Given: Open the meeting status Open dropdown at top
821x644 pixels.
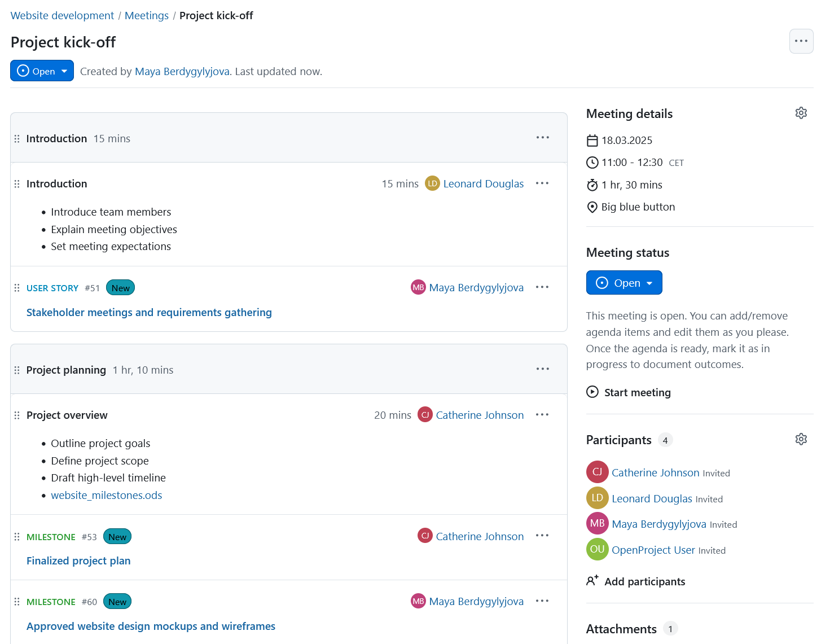Looking at the screenshot, I should (42, 71).
